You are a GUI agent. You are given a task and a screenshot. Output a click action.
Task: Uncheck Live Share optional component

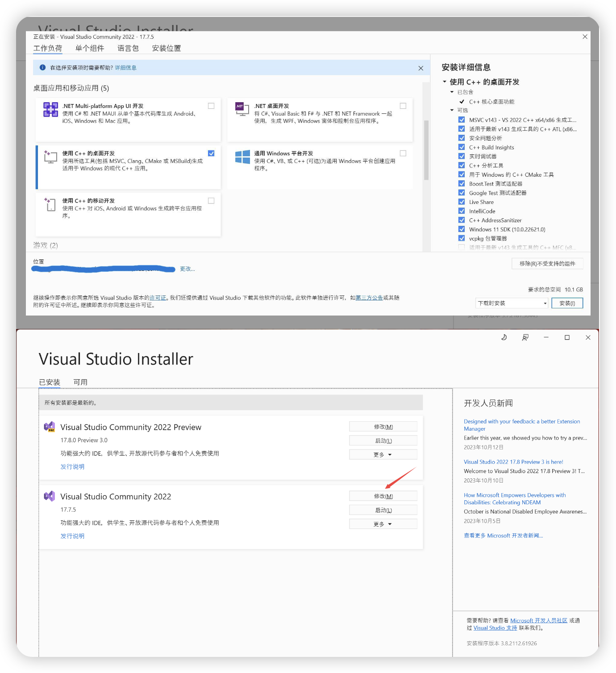coord(462,202)
